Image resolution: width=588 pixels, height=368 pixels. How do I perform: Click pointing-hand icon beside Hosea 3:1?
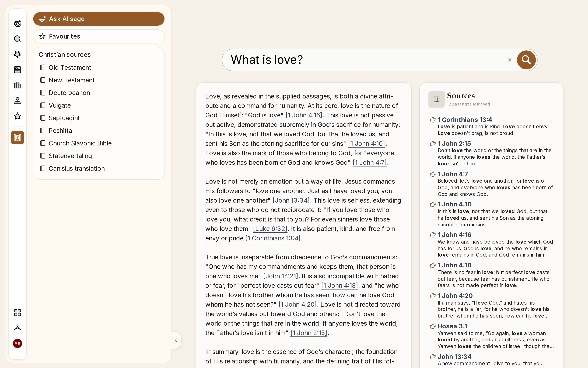coord(433,326)
